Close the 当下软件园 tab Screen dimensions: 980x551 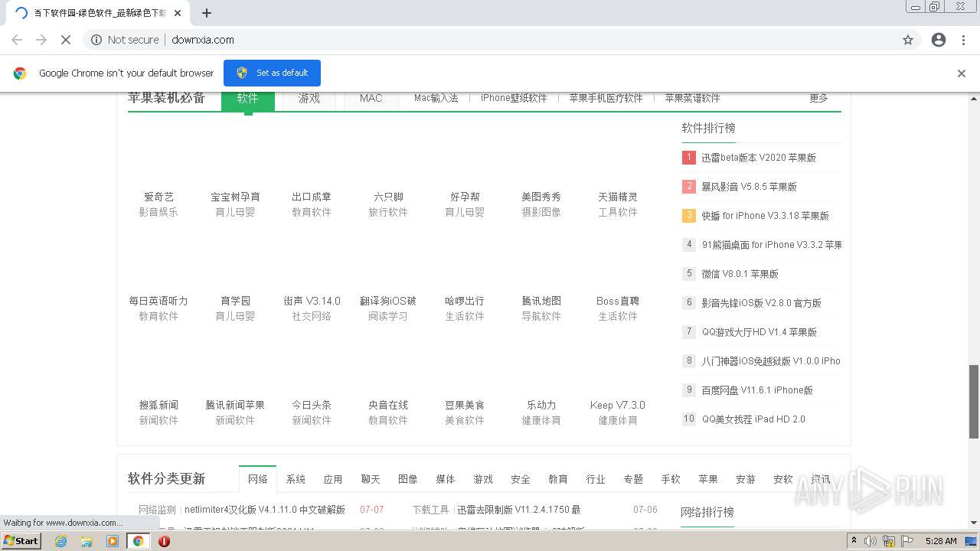(x=178, y=13)
